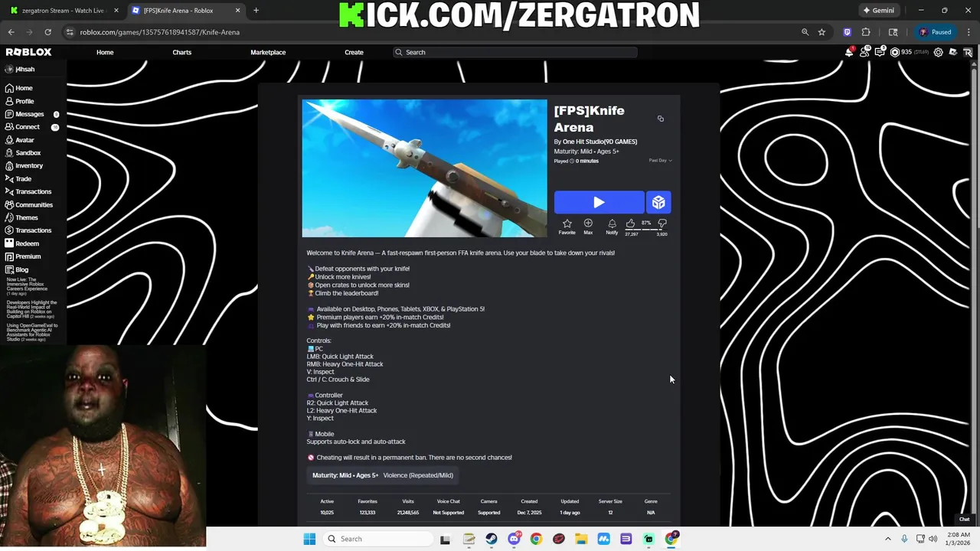980x551 pixels.
Task: Dislike the game with thumbs down
Action: coord(662,224)
